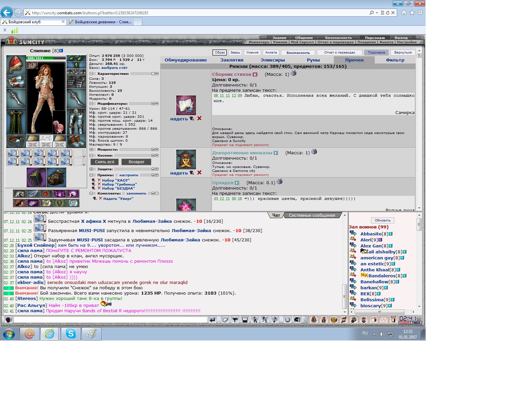Open the purple backpack icon
Image resolution: width=532 pixels, height=399 pixels.
tap(36, 178)
